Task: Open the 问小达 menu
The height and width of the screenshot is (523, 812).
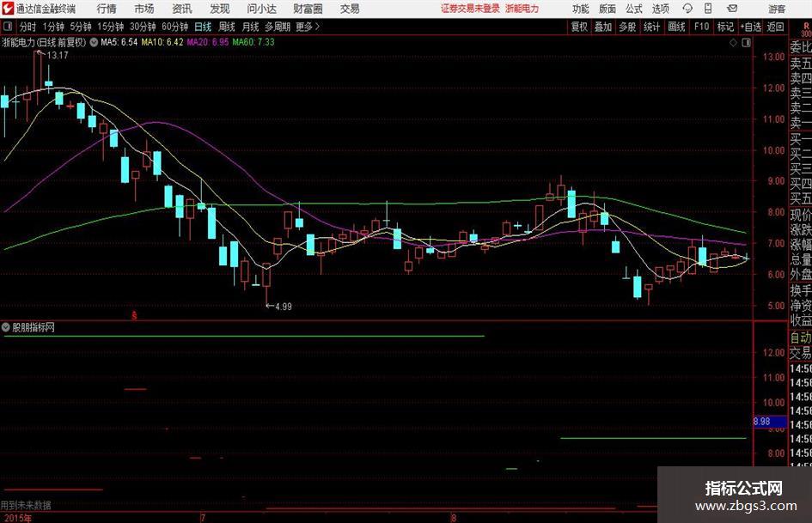Action: click(x=261, y=9)
